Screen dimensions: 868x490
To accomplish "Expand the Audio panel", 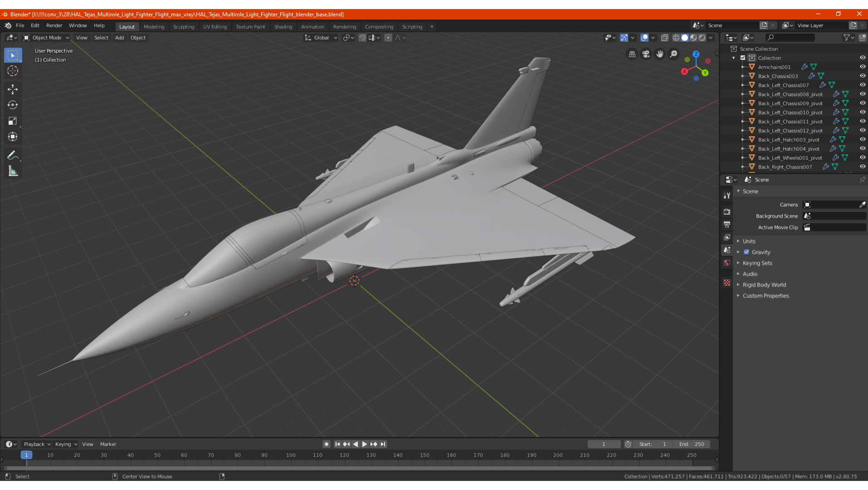I will point(750,274).
